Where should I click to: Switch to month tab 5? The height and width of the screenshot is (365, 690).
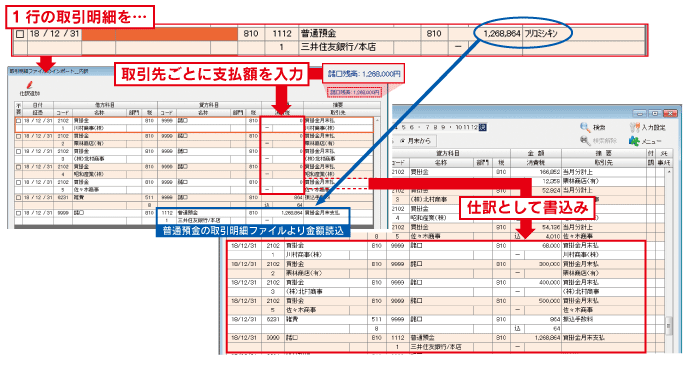(404, 127)
